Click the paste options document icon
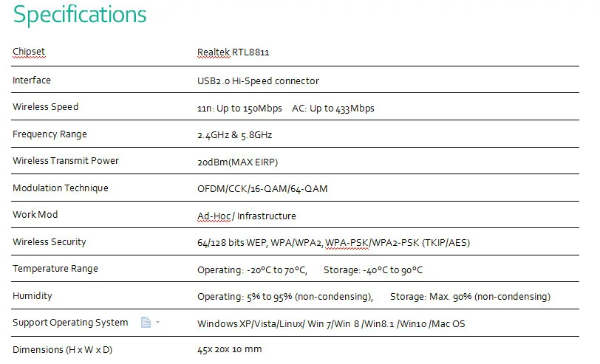 pyautogui.click(x=146, y=323)
